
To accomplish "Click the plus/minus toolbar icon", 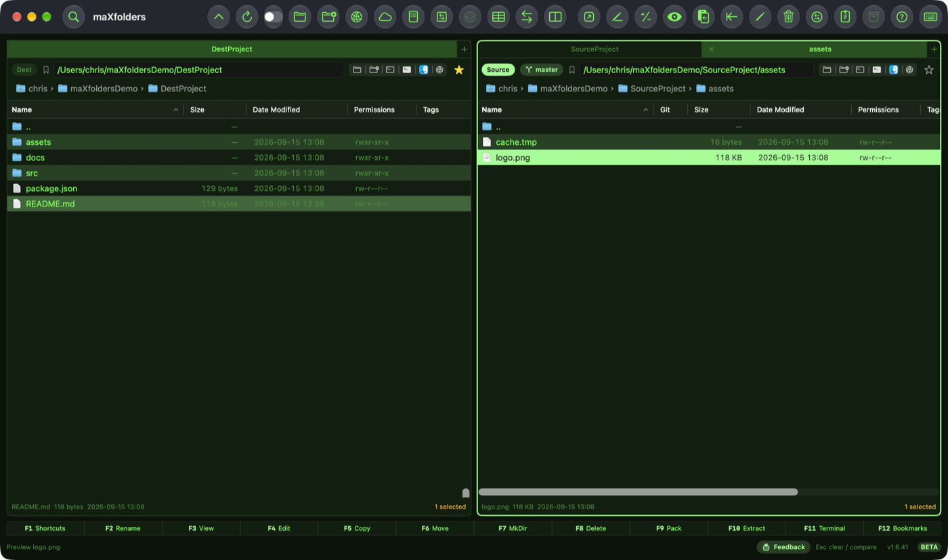I will (x=646, y=17).
